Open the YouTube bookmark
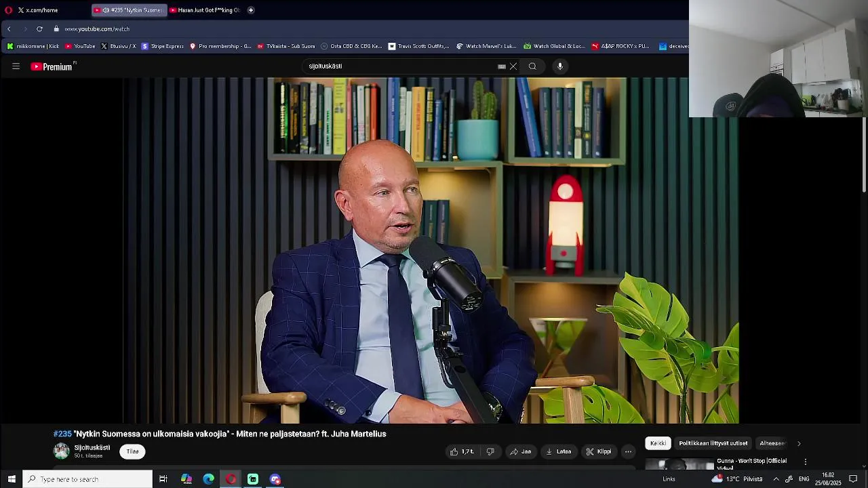 pos(80,46)
